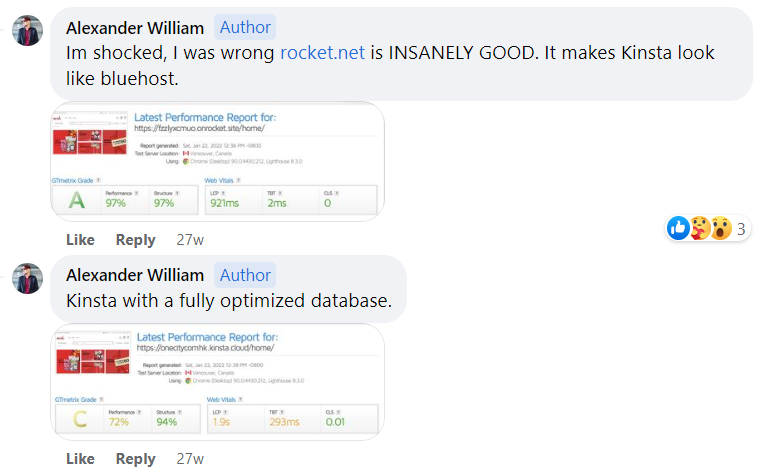Click the Author badge on second comment
765x474 pixels.
click(245, 275)
